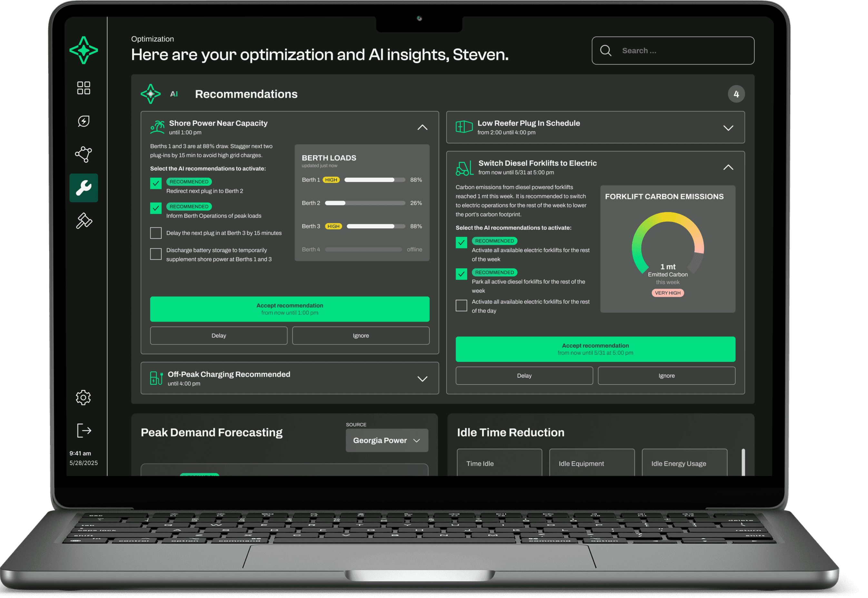
Task: Click the gavel icon in sidebar
Action: pyautogui.click(x=84, y=221)
